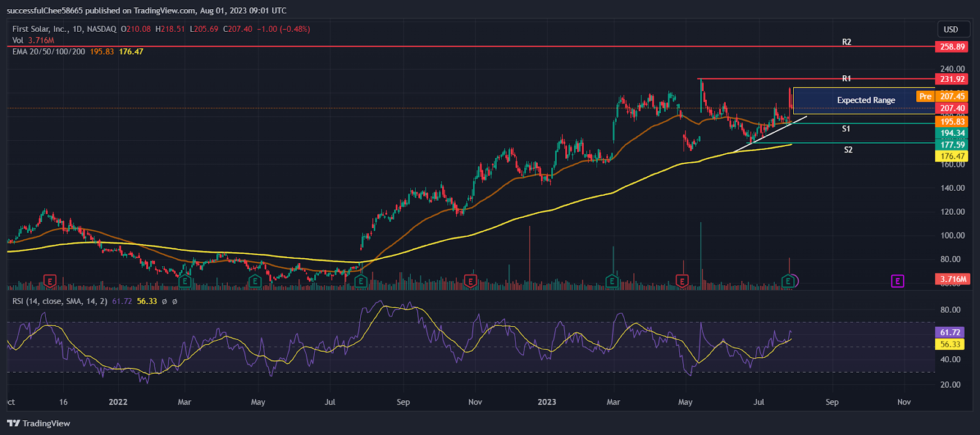The width and height of the screenshot is (980, 435).
Task: Click the 20.00 RSI axis label
Action: 951,384
